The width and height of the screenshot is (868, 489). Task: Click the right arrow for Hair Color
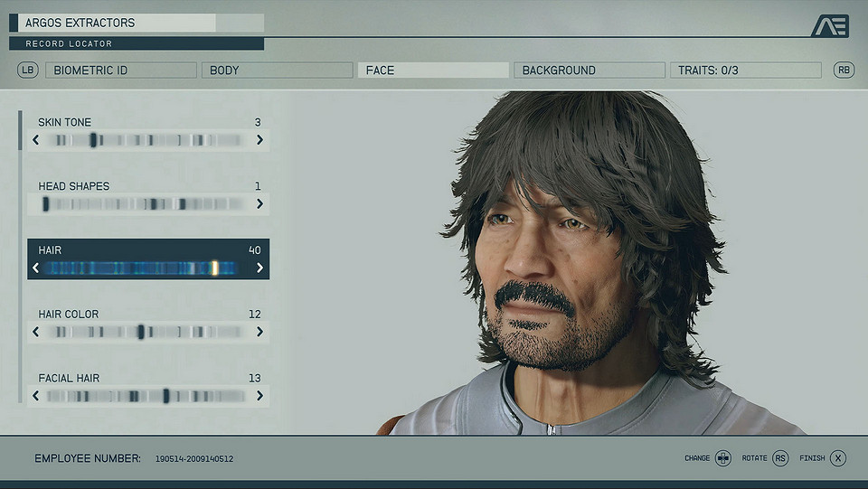(x=260, y=332)
